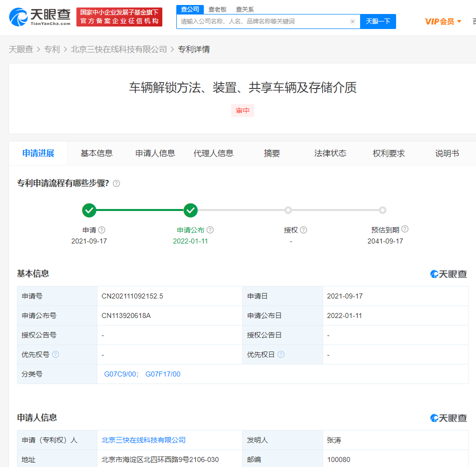Switch to the 基本信息 tab
The width and height of the screenshot is (476, 467).
tap(96, 153)
